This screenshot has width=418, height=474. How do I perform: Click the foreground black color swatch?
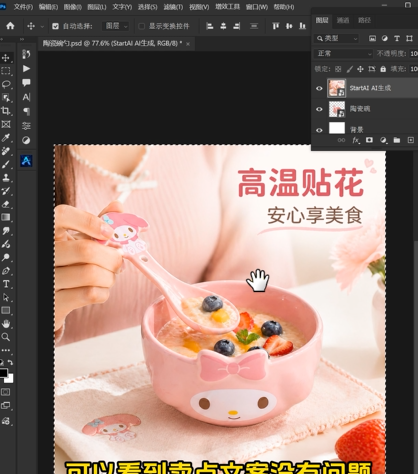pos(3,373)
